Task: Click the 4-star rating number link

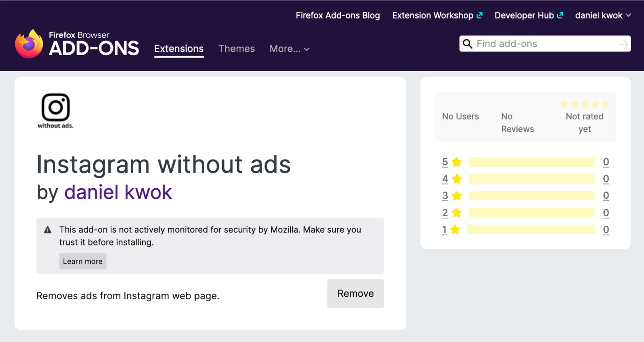Action: click(x=445, y=179)
